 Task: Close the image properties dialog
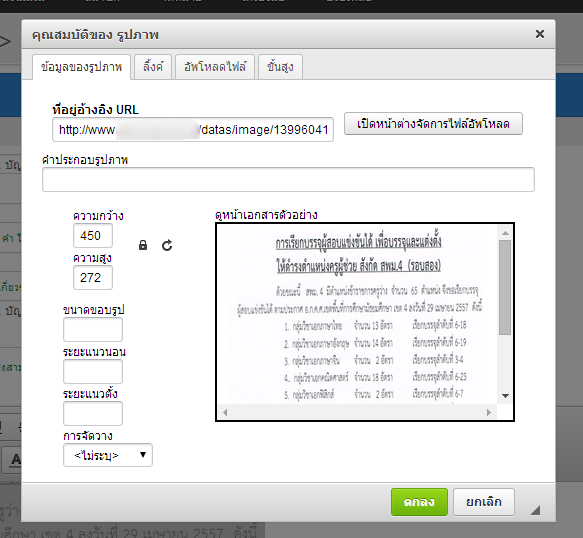coord(539,34)
